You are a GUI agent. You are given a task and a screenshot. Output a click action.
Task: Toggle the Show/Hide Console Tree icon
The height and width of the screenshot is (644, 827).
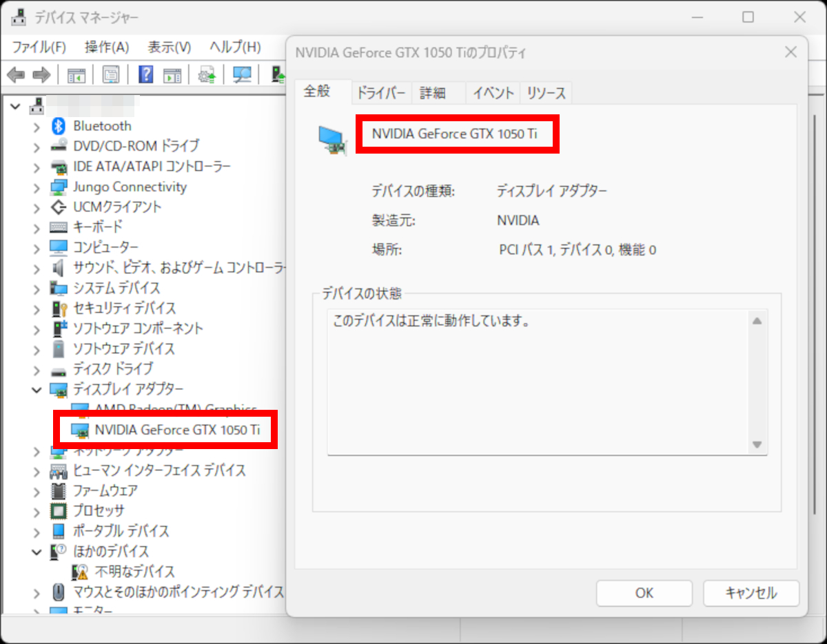coord(76,74)
